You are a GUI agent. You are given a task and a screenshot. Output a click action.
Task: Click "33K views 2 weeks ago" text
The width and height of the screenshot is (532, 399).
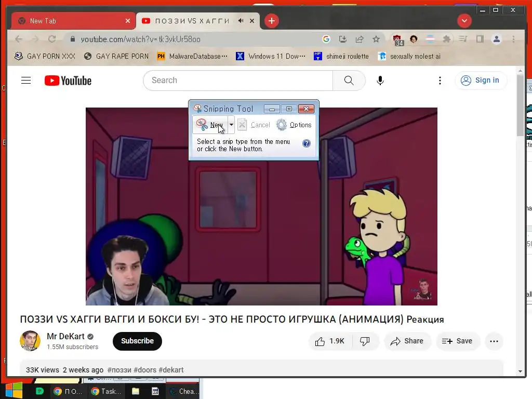point(64,370)
